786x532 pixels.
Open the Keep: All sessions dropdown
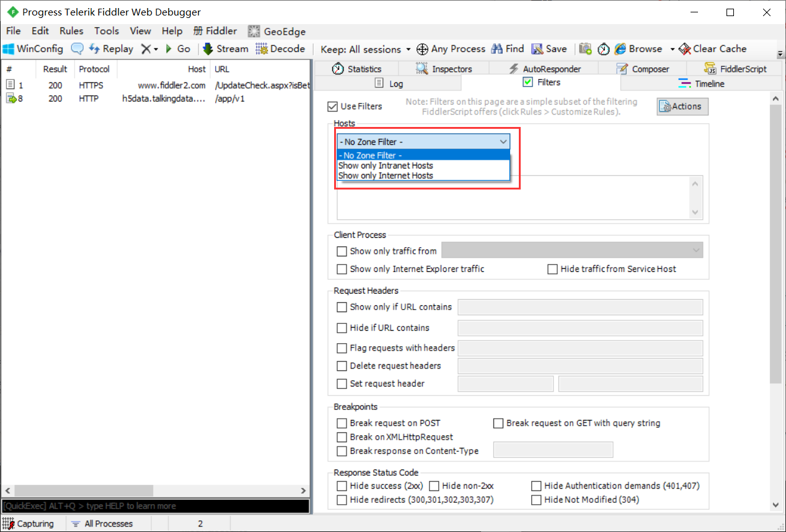tap(366, 50)
